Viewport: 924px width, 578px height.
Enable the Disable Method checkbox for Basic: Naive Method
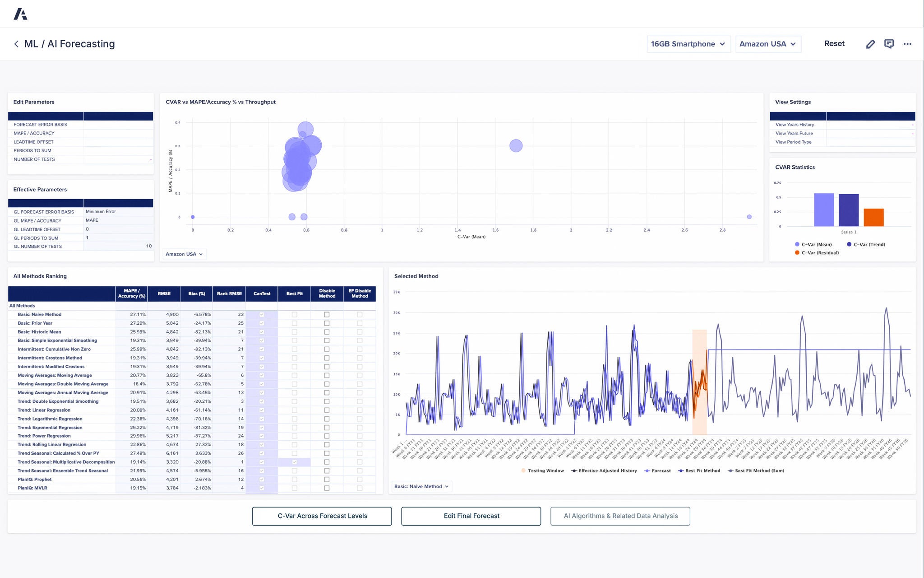pyautogui.click(x=327, y=314)
